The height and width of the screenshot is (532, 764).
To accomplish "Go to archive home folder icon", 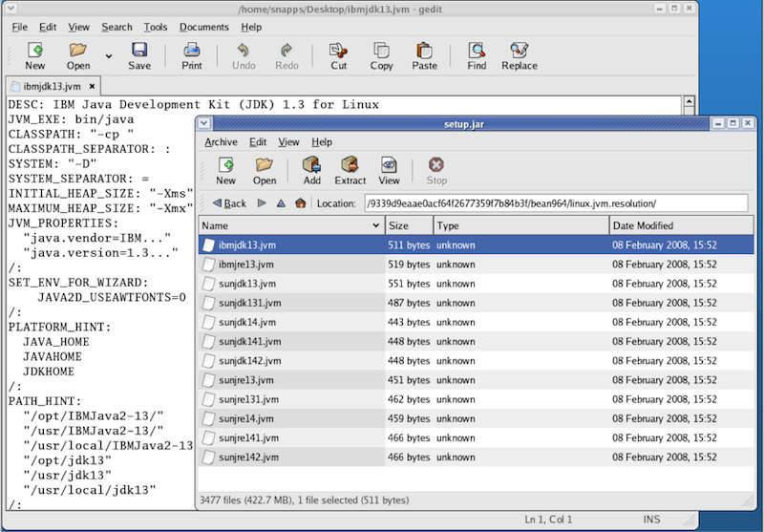I will pyautogui.click(x=301, y=203).
